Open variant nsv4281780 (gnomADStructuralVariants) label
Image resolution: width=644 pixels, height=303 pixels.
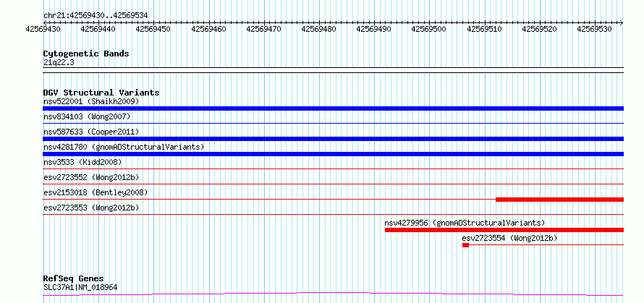124,147
